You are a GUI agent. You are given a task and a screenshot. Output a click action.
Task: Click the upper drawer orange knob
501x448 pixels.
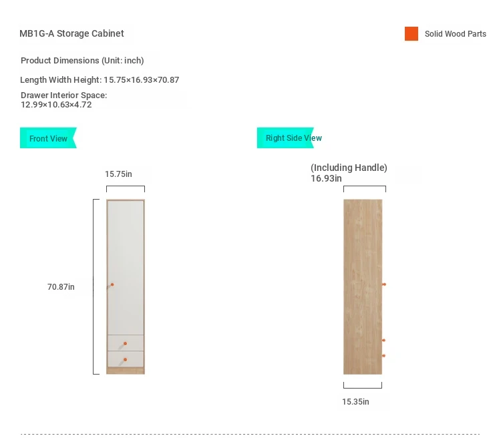pos(126,343)
